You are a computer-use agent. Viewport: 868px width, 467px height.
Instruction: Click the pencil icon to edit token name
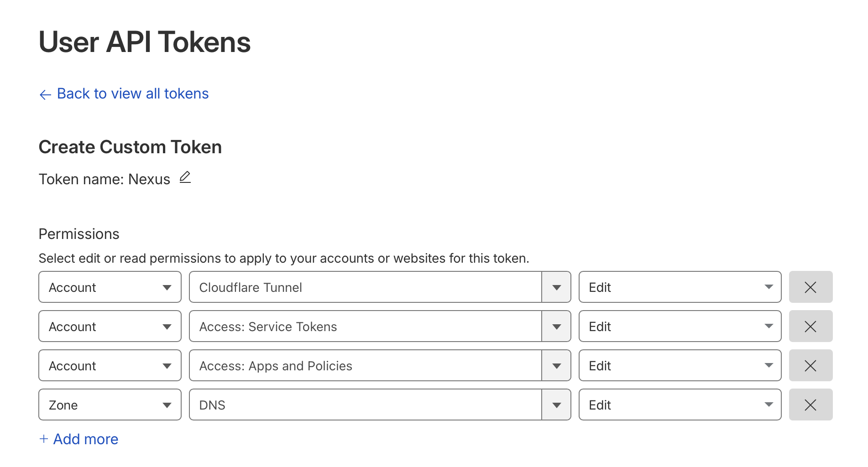pyautogui.click(x=185, y=177)
